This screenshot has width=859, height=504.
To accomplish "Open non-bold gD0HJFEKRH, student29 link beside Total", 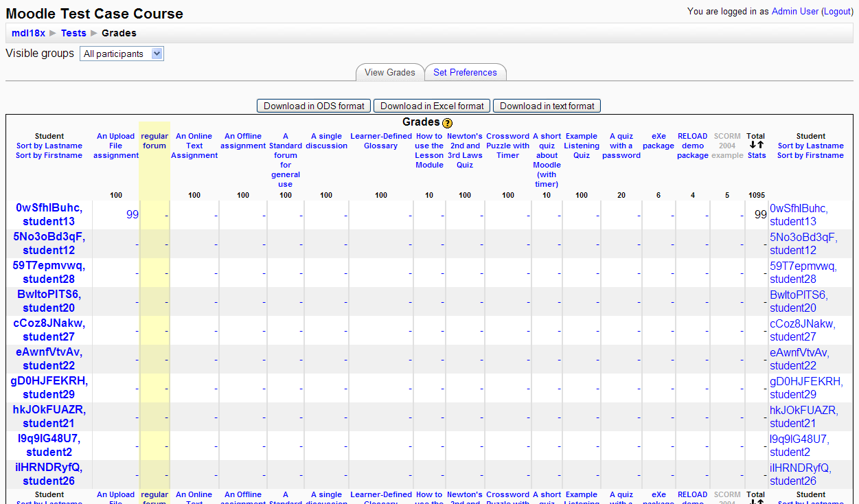I will 806,387.
